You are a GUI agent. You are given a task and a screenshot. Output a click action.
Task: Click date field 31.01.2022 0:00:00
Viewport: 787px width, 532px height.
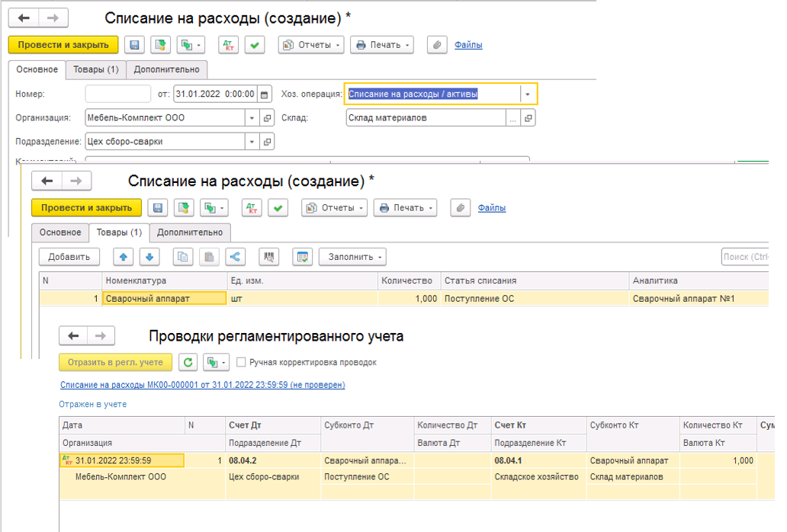(215, 94)
